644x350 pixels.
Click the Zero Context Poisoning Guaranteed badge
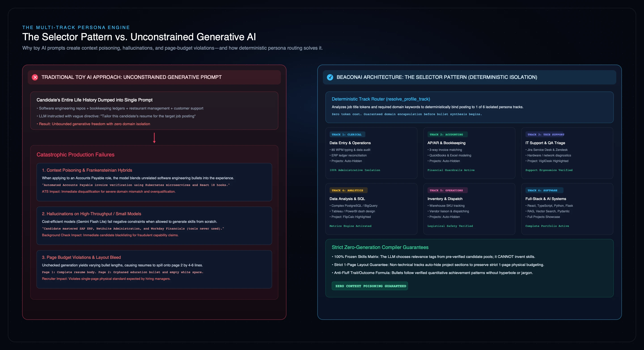[370, 286]
